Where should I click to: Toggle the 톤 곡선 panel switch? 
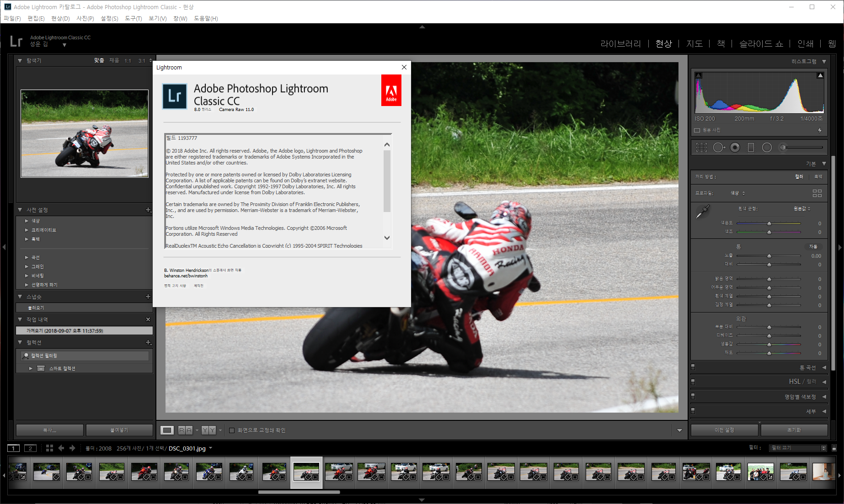(693, 367)
